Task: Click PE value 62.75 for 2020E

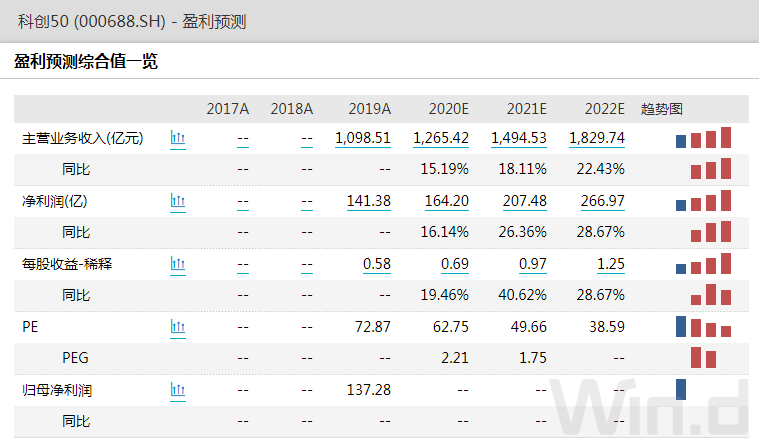Action: point(451,327)
